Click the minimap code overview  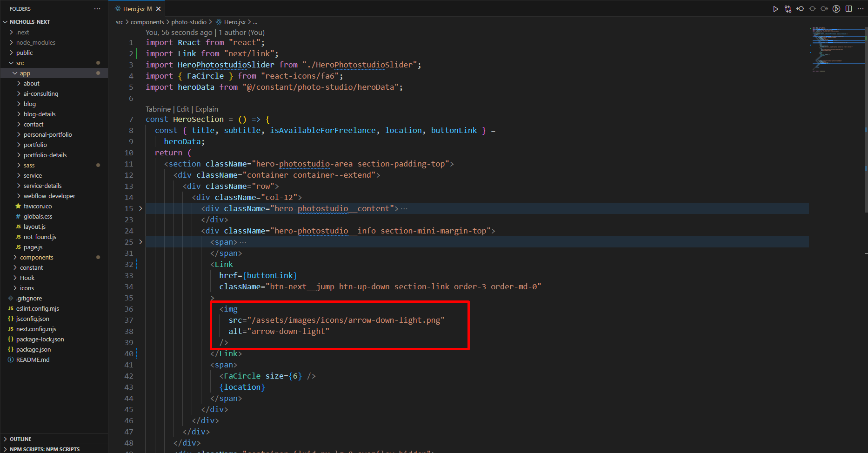pos(837,49)
